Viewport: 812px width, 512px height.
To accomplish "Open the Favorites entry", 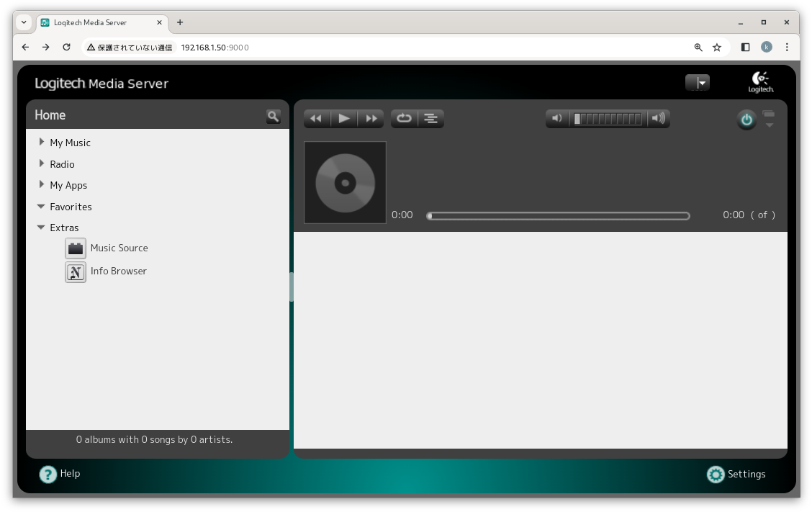I will pos(71,207).
